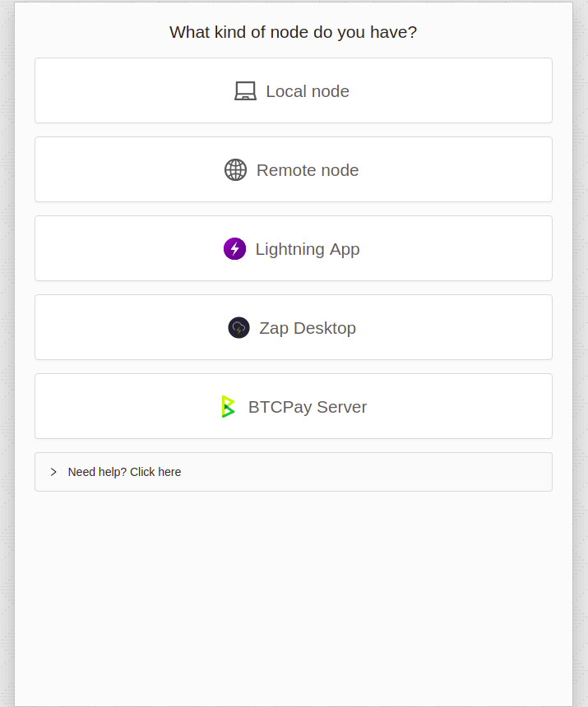Choose the Zap Desktop label text

[308, 328]
